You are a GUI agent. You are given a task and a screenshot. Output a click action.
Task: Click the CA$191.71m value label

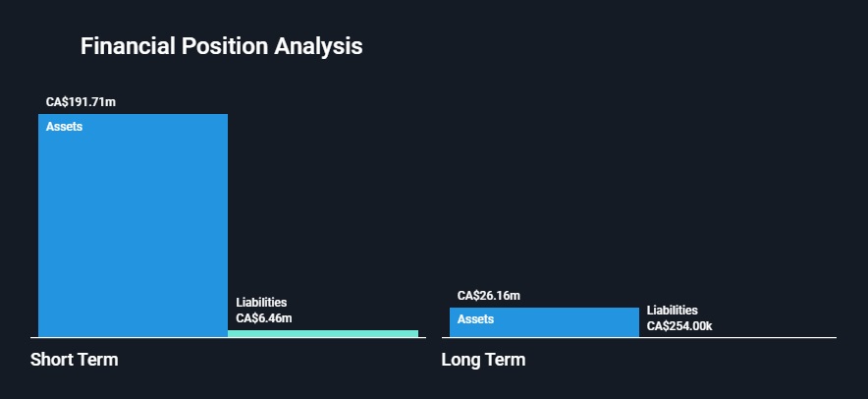coord(81,101)
